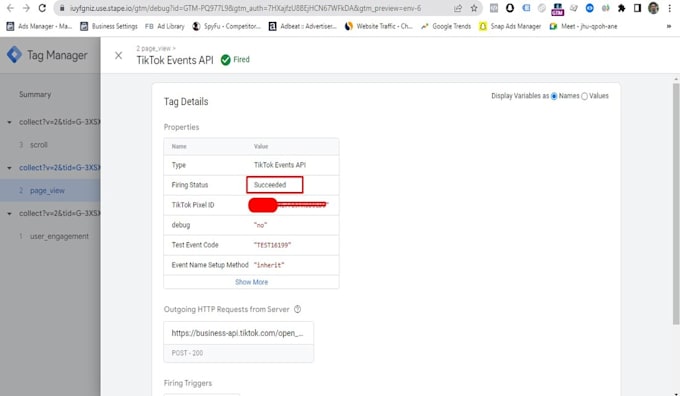Open the Chrome profile avatar

click(x=654, y=8)
